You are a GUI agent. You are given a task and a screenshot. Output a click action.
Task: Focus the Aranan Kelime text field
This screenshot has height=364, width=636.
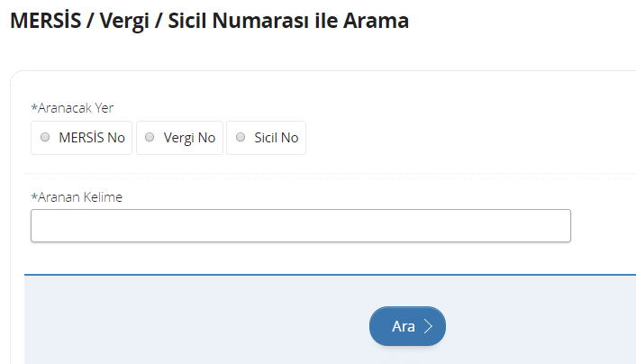300,226
